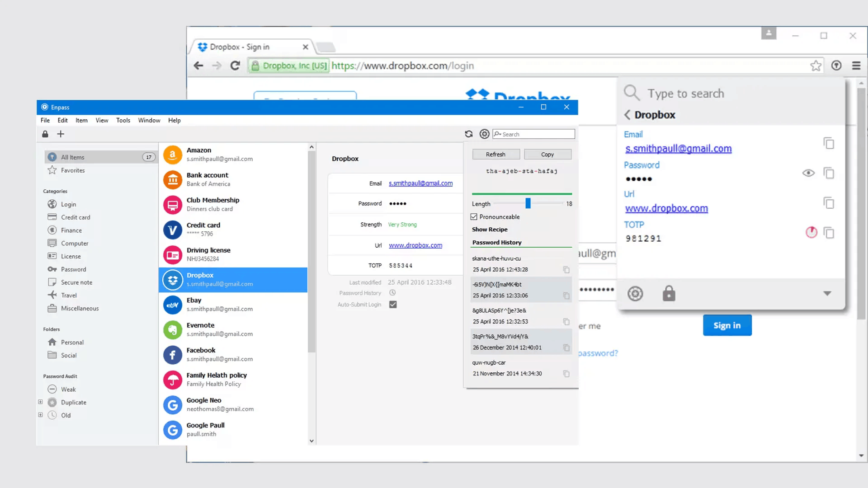
Task: Drag the password length slider to adjust
Action: [528, 203]
